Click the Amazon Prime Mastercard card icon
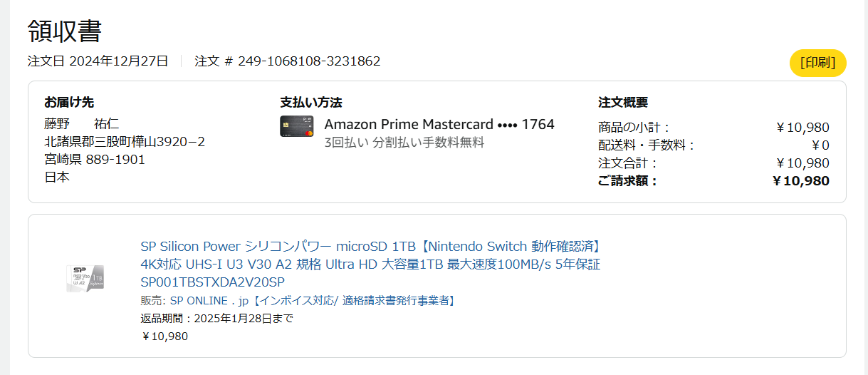The height and width of the screenshot is (375, 868). coord(298,125)
